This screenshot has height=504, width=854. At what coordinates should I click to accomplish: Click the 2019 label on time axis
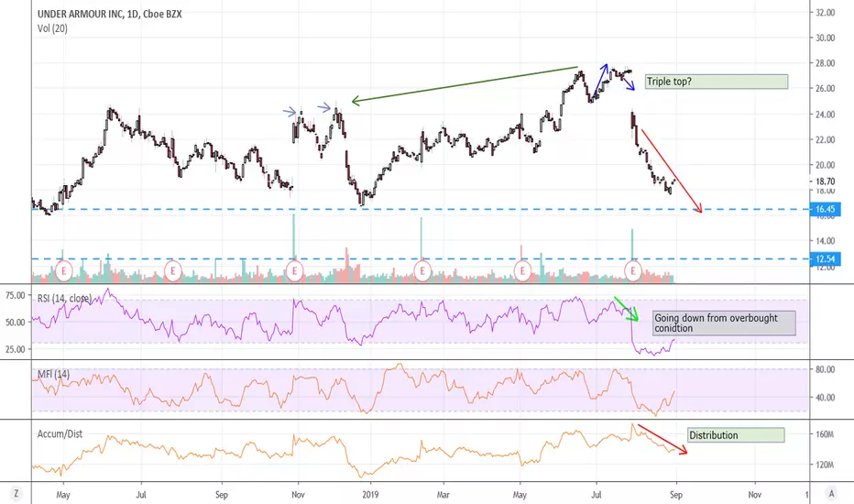(x=370, y=495)
